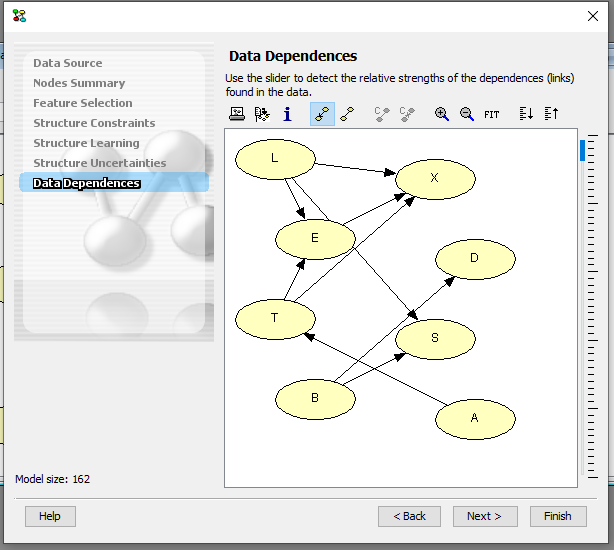Image resolution: width=614 pixels, height=550 pixels.
Task: Go to the Data Source step
Action: (68, 63)
